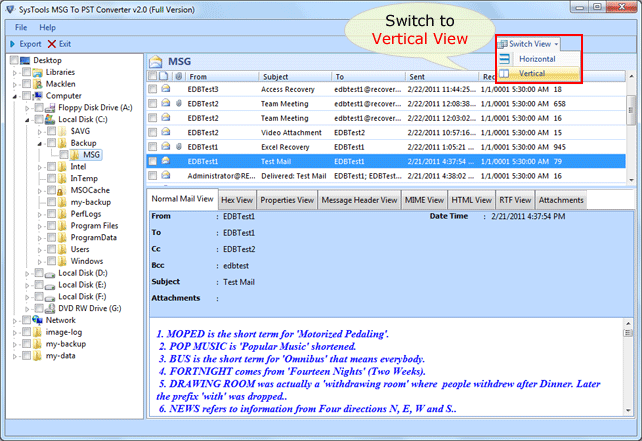Click message body scrollbar down arrow
This screenshot has width=642, height=441.
tap(628, 410)
